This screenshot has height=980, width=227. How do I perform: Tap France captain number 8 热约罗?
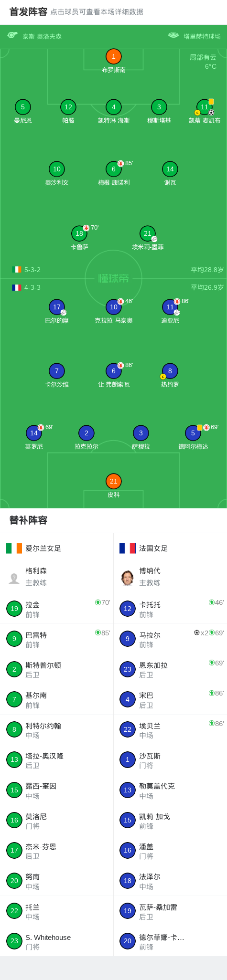click(170, 371)
